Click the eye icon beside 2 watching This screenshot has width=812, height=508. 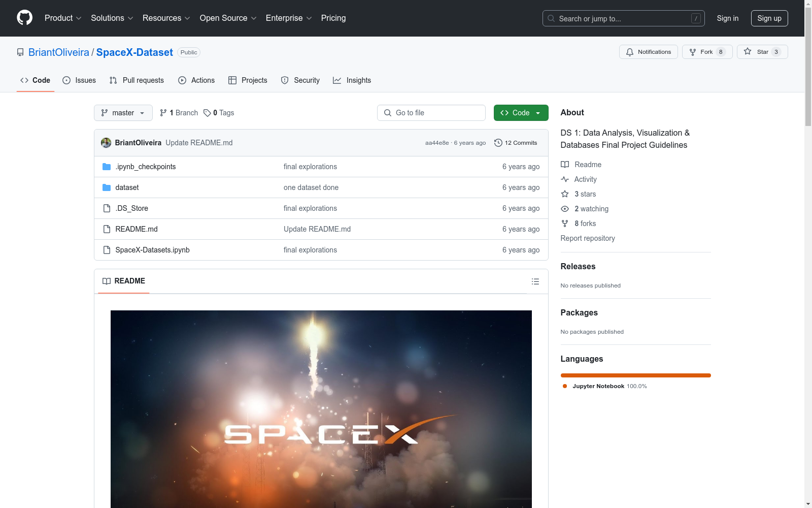(x=565, y=209)
